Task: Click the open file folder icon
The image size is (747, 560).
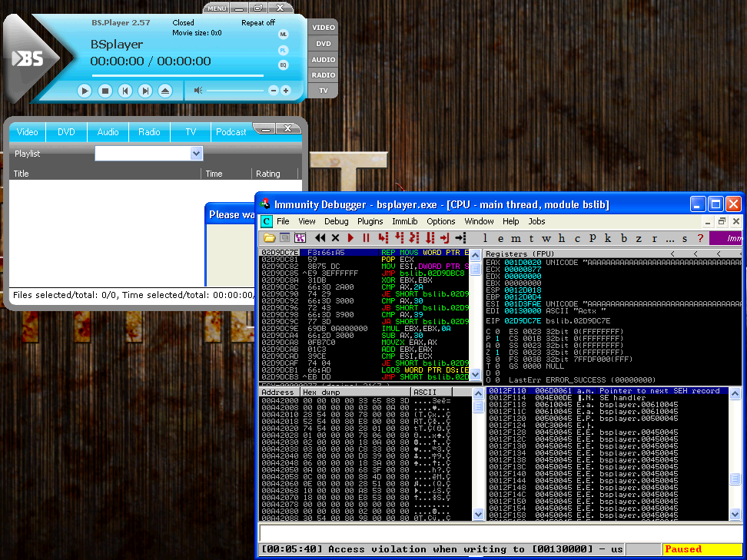Action: 269,237
